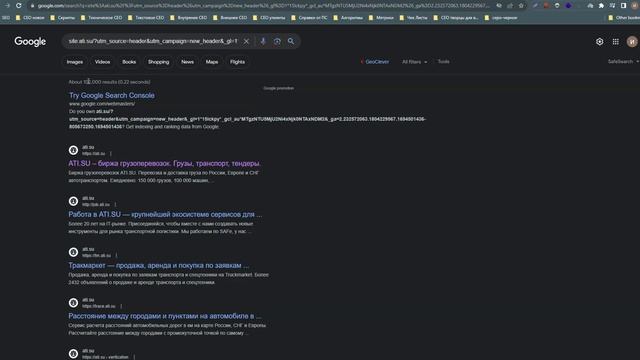Viewport: 640px width, 360px height.
Task: Open 'Расстояние между городами' search result
Action: (x=165, y=316)
